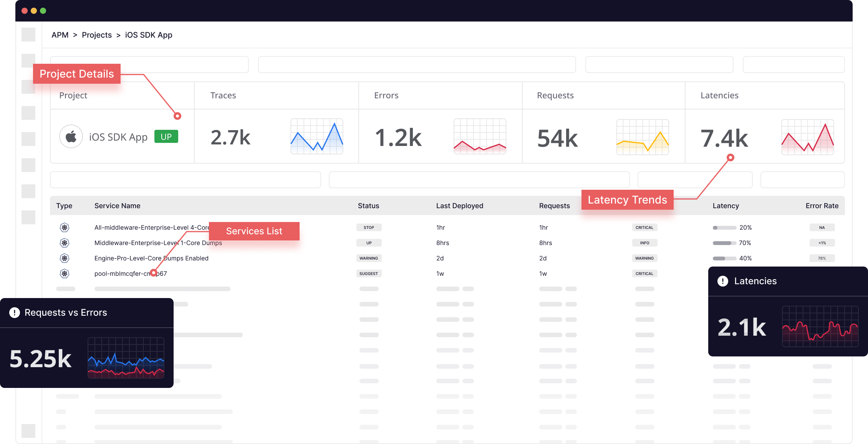
Task: Click the 78% error rate badge
Action: click(x=822, y=258)
